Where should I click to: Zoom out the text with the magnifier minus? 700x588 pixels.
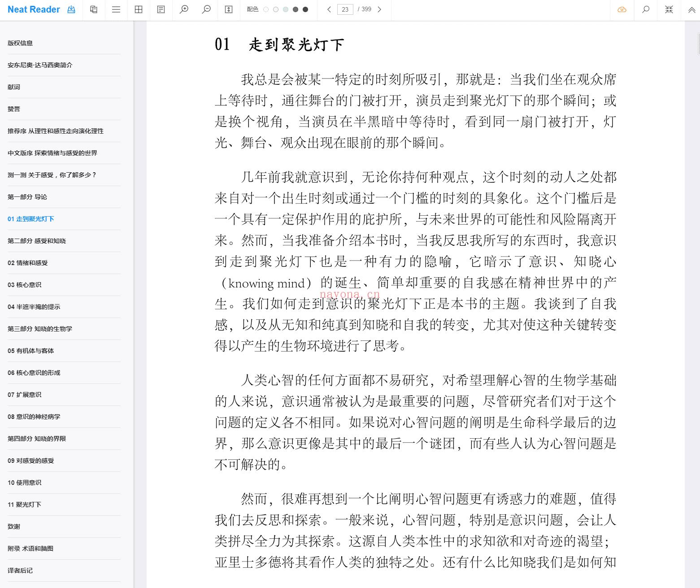click(206, 9)
